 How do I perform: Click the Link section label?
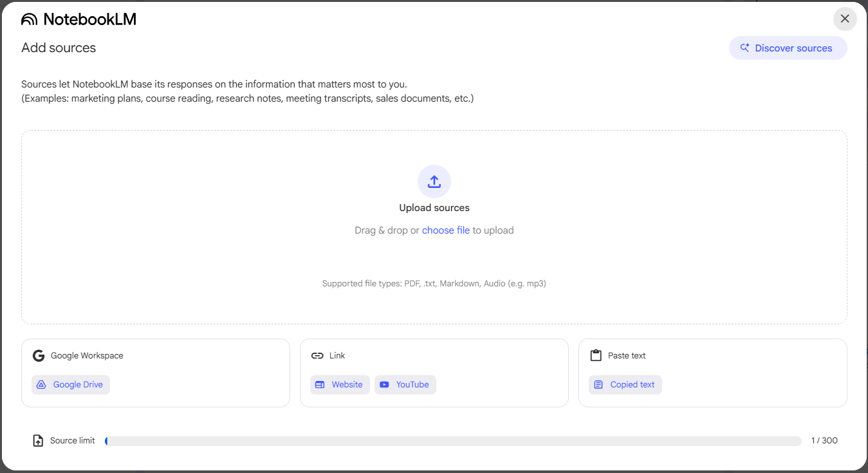click(x=337, y=356)
